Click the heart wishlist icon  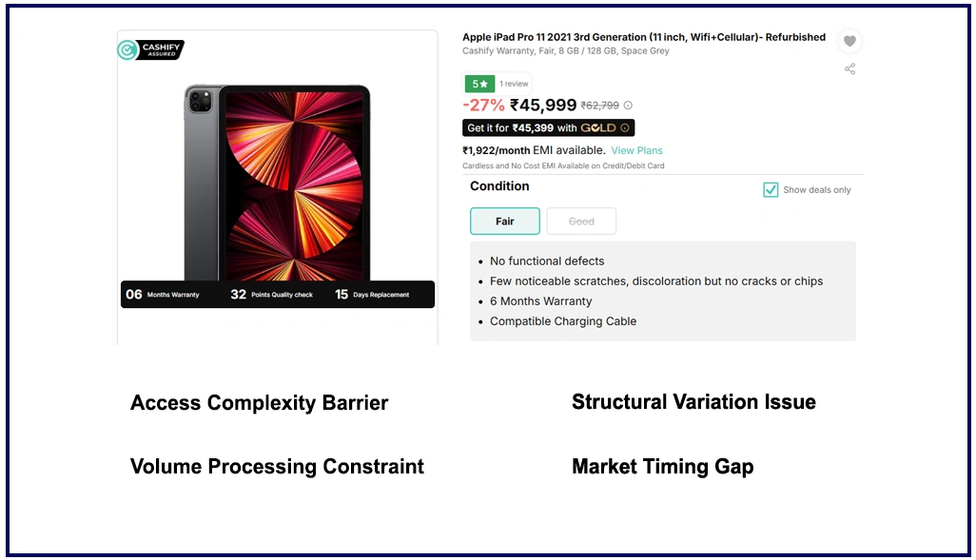point(849,41)
